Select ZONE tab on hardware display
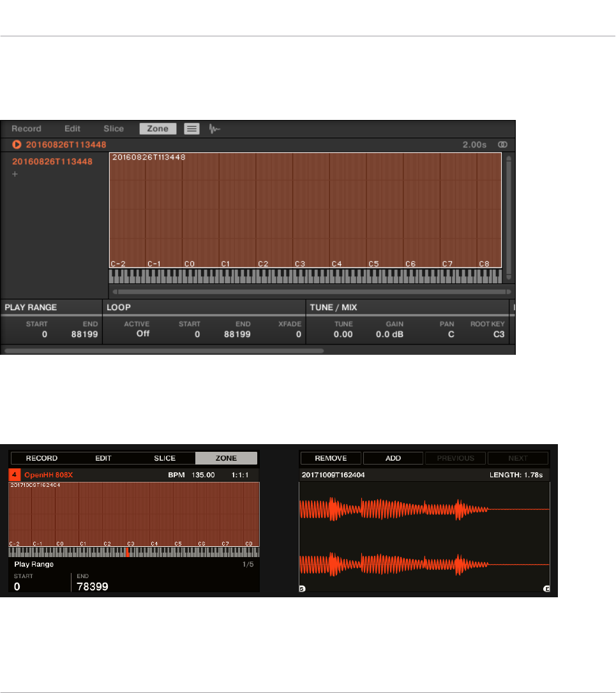 [226, 458]
